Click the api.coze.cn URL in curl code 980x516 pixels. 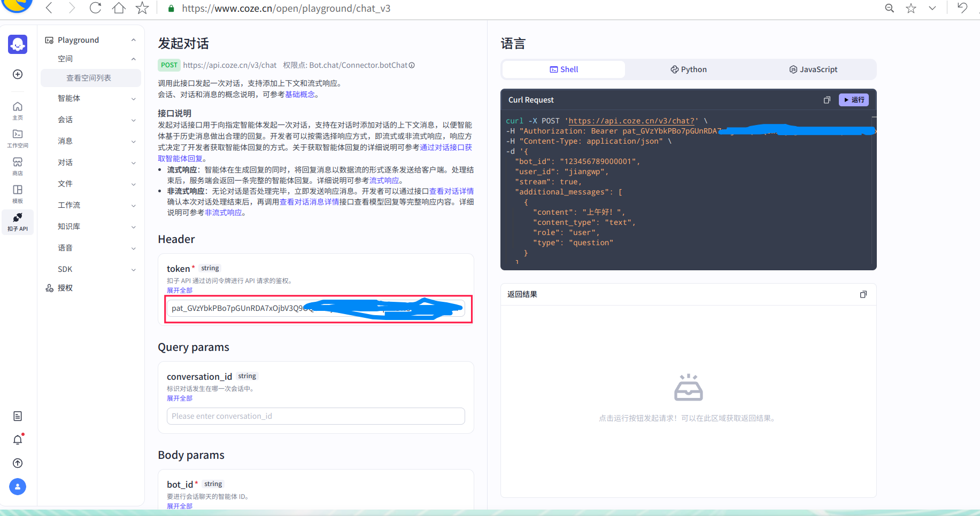pos(631,121)
